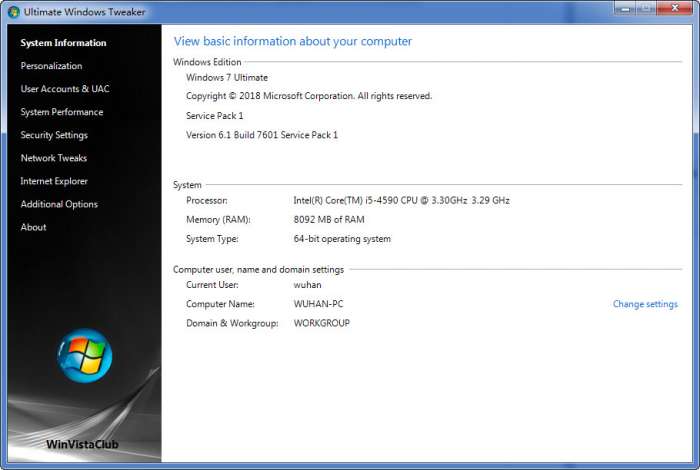Click the 'Computer Name:' label
Screen dimensions: 700x470
point(220,304)
